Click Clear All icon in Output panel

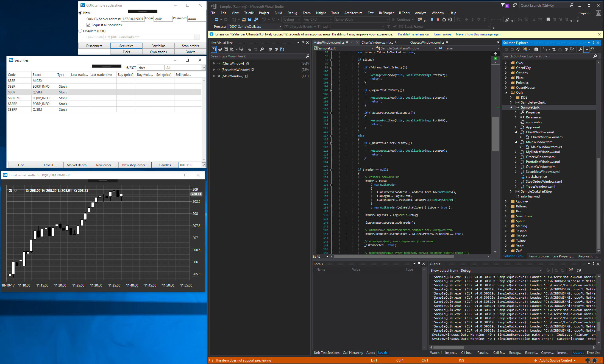pyautogui.click(x=571, y=270)
